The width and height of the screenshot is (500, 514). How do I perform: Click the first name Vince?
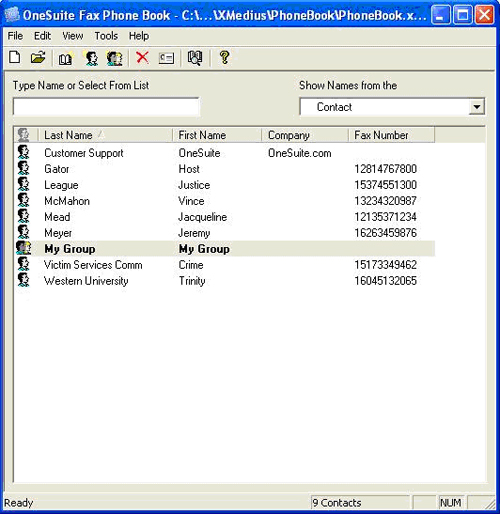[191, 201]
